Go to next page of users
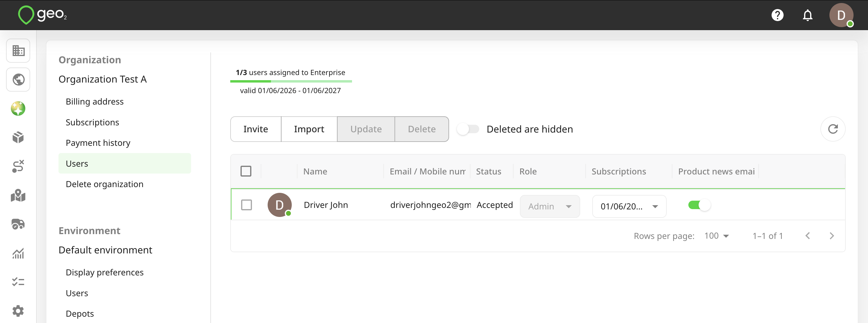 [832, 236]
